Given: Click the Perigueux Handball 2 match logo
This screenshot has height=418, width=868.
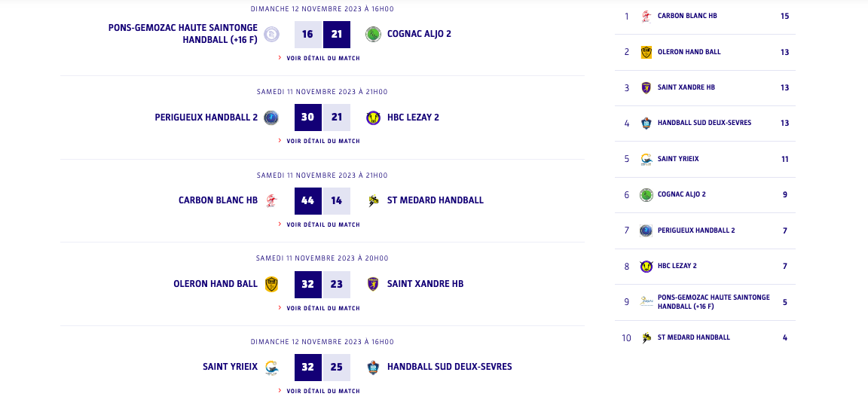Looking at the screenshot, I should [x=271, y=117].
